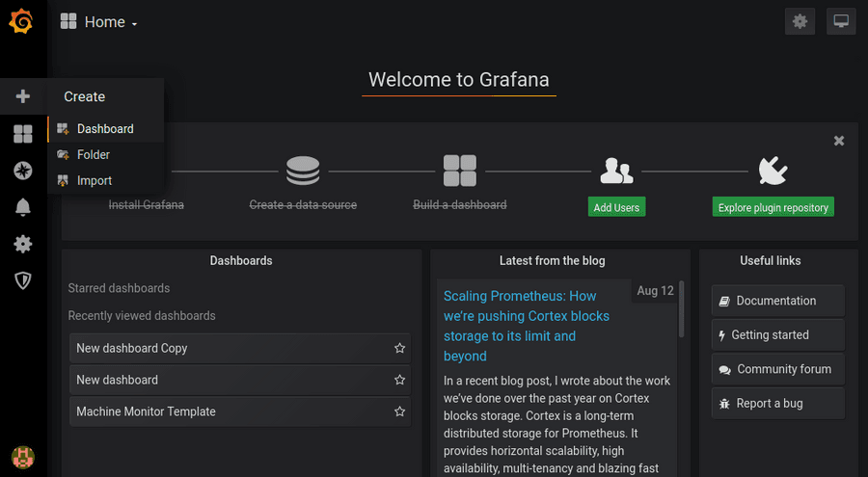Select Folder from the Create menu

[x=105, y=155]
